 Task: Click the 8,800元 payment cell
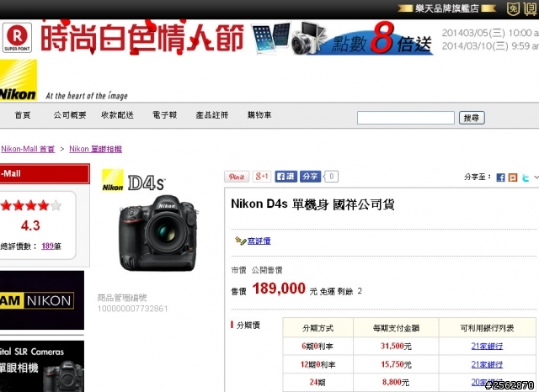(396, 382)
